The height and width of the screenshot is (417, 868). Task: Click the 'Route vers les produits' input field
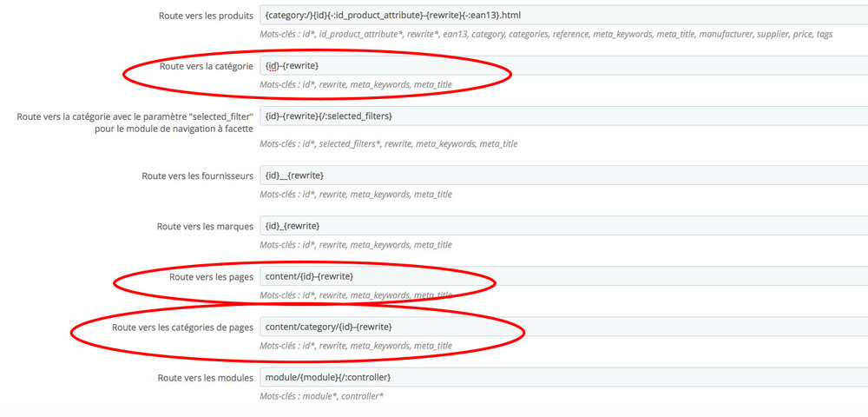pyautogui.click(x=563, y=15)
